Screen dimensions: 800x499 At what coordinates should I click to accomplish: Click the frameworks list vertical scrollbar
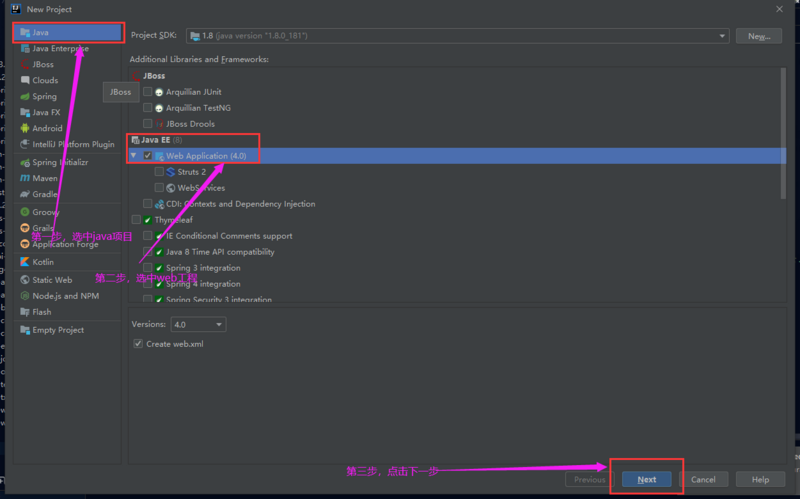[x=783, y=134]
